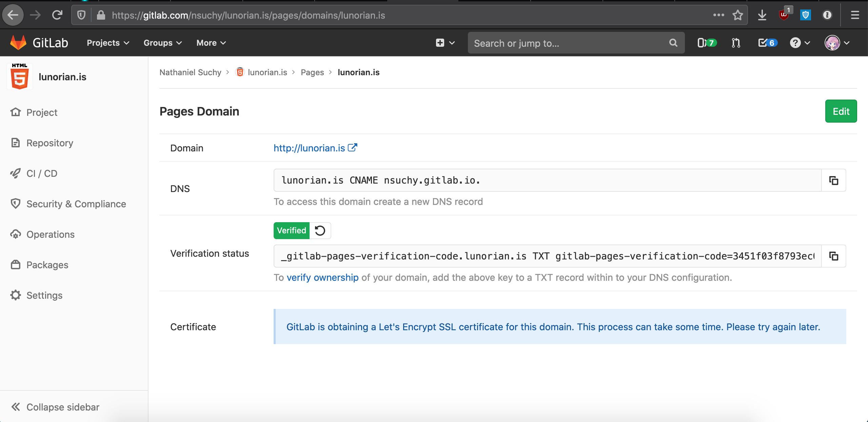Expand the Groups dropdown

click(x=163, y=43)
